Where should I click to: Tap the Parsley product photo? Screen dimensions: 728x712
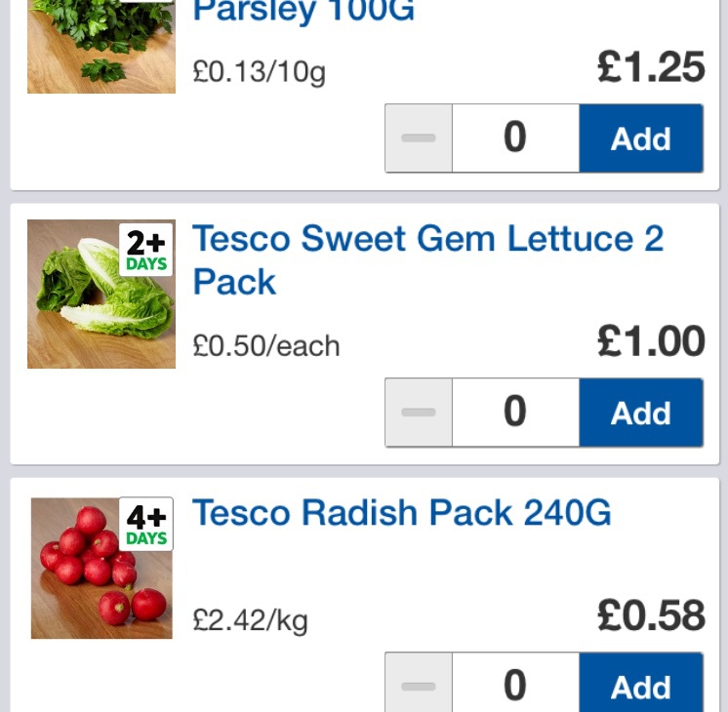101,46
